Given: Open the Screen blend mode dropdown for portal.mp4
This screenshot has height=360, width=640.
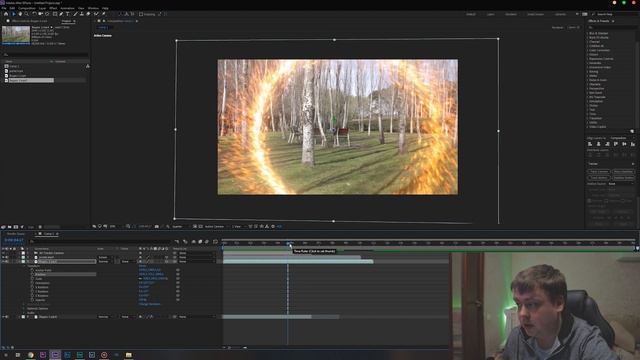Looking at the screenshot, I should coord(105,257).
